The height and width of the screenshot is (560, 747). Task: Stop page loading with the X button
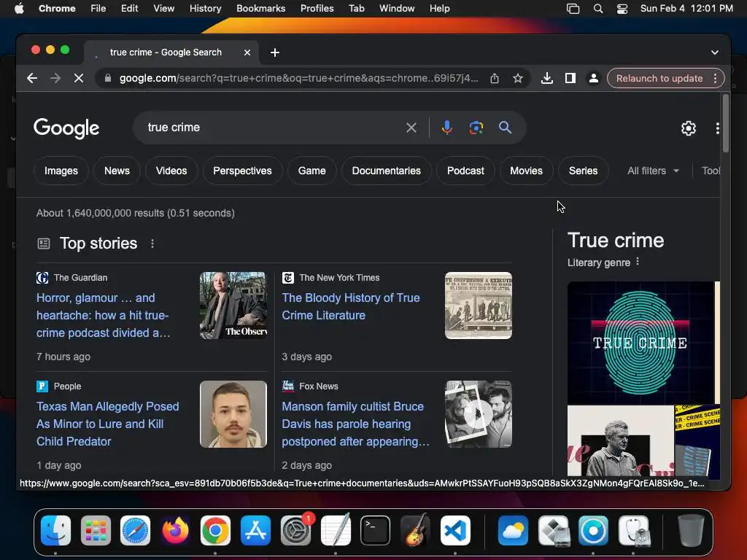[x=79, y=78]
